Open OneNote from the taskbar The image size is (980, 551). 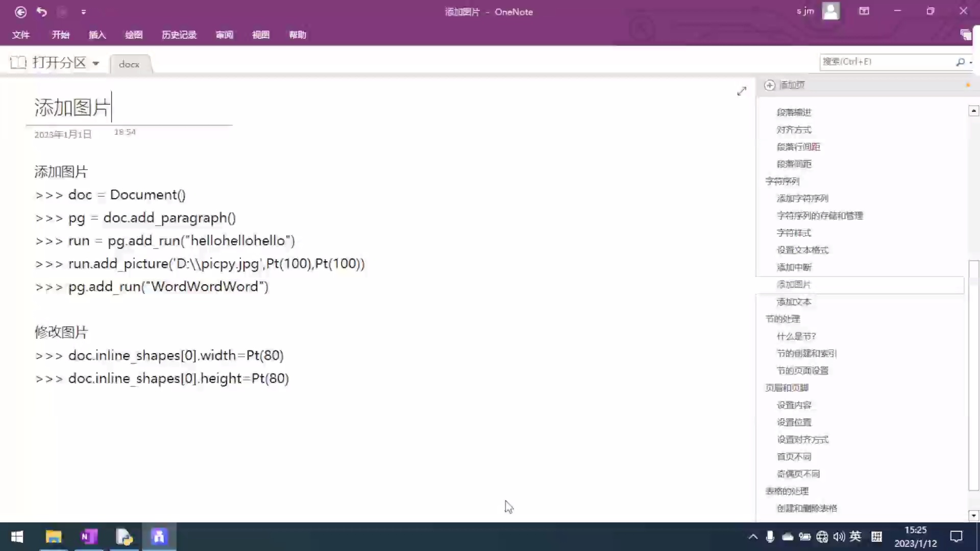(x=88, y=536)
